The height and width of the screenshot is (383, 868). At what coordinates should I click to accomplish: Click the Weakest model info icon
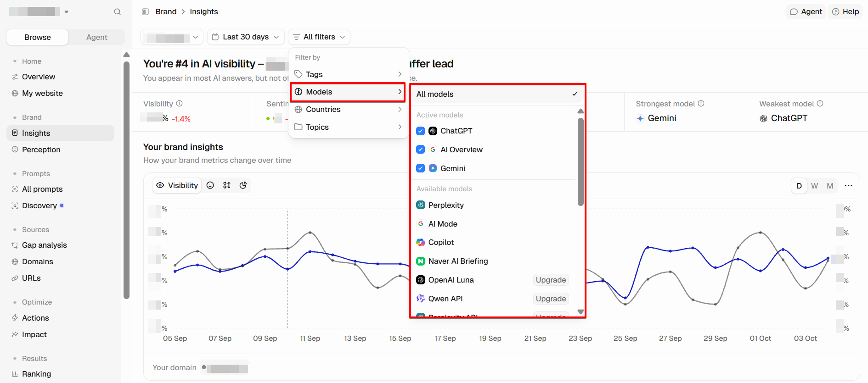click(x=820, y=104)
